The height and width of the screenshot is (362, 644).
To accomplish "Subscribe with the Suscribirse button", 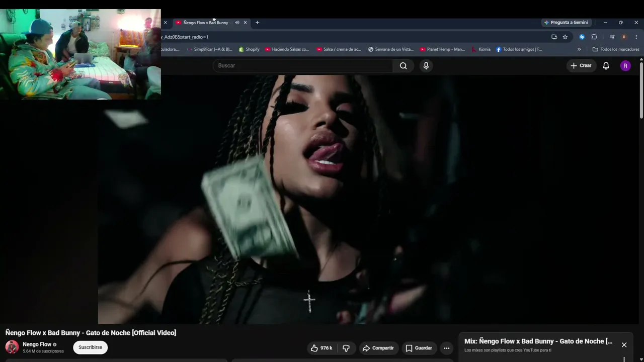I will pos(90,347).
